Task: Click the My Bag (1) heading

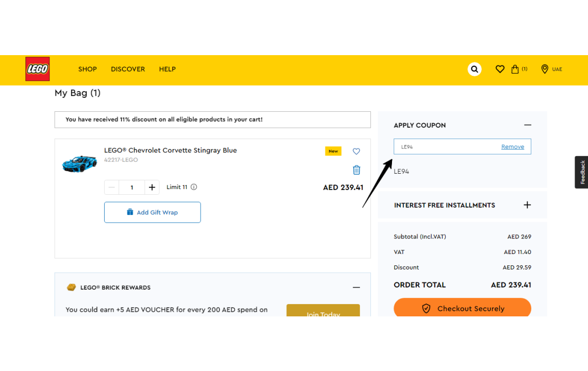Action: (77, 93)
